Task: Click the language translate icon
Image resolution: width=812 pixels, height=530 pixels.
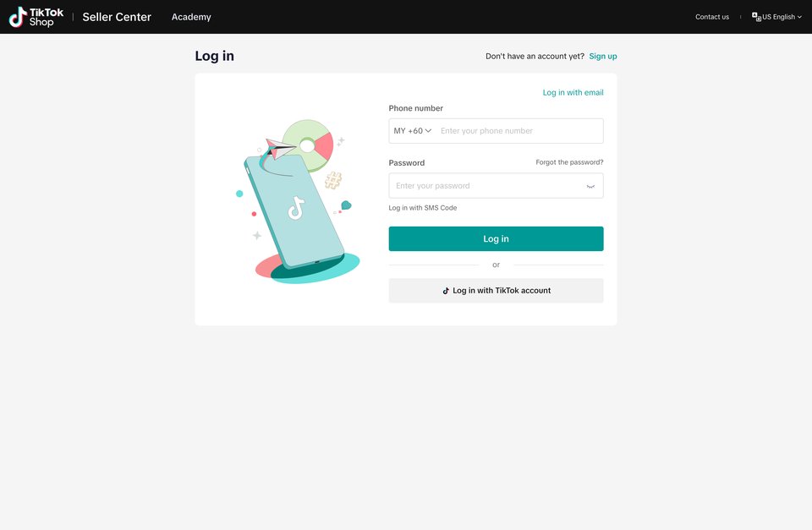Action: pyautogui.click(x=756, y=17)
